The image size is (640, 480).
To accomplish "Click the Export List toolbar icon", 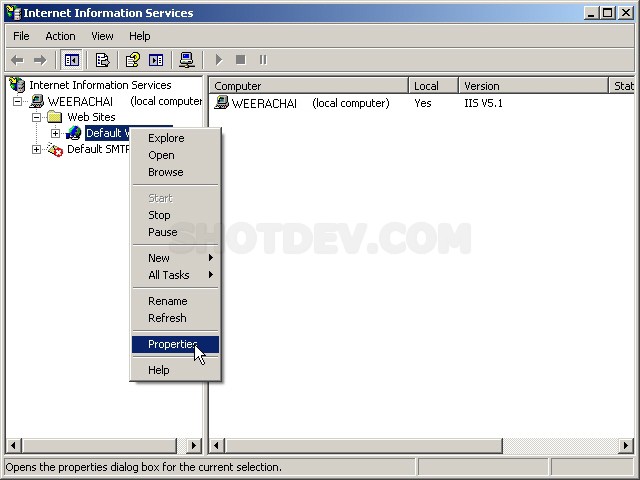I will click(102, 60).
